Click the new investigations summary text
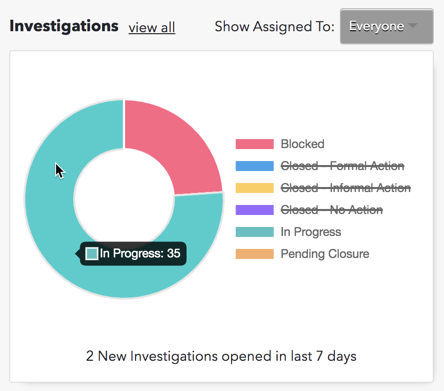Viewport: 444px width, 391px height. (221, 356)
